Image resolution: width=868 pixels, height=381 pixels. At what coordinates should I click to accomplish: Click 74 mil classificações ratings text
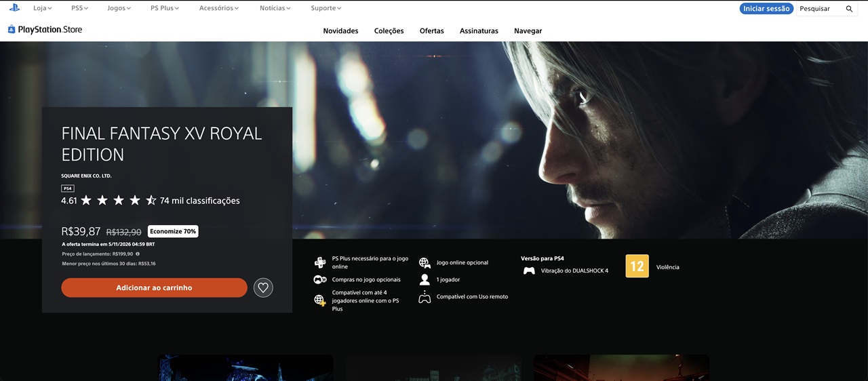199,201
